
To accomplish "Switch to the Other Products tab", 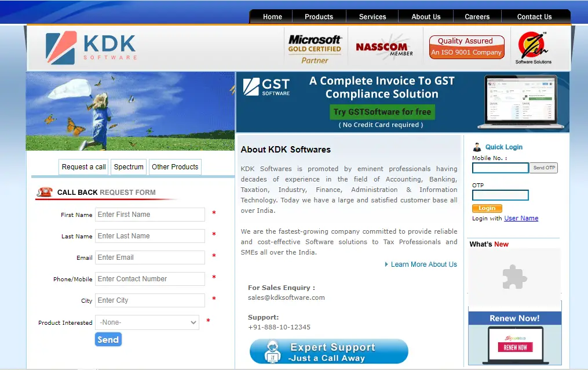I will (x=175, y=167).
